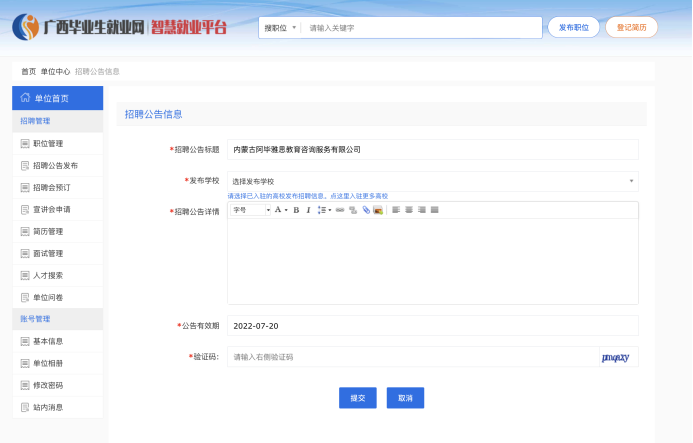Click the 验证码 captcha input field
The width and height of the screenshot is (693, 443).
(410, 357)
